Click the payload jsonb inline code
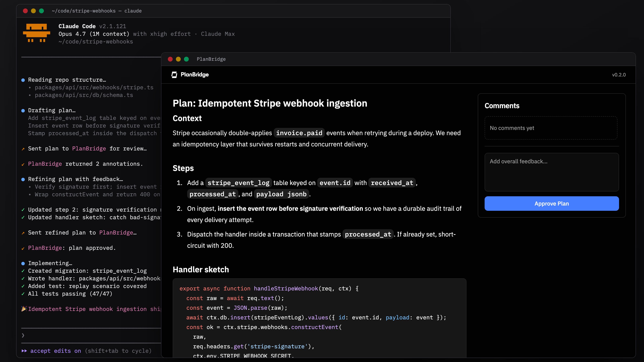The width and height of the screenshot is (644, 362). click(281, 194)
